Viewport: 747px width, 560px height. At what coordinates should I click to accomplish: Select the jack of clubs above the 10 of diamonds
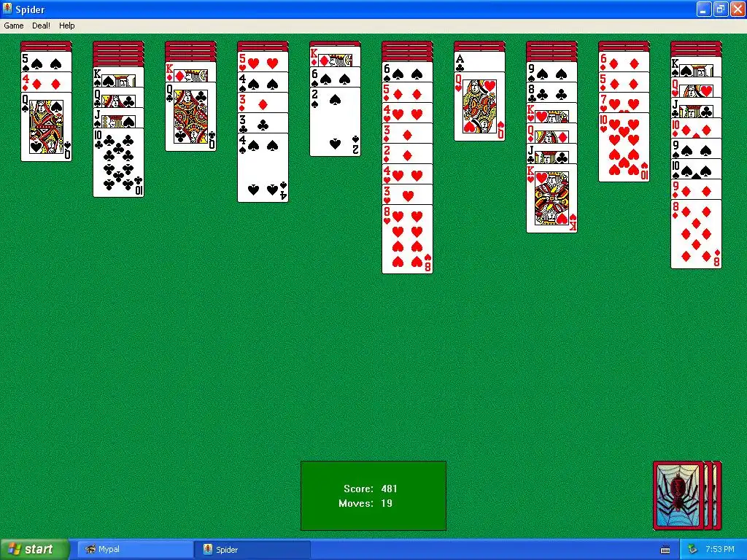click(696, 108)
